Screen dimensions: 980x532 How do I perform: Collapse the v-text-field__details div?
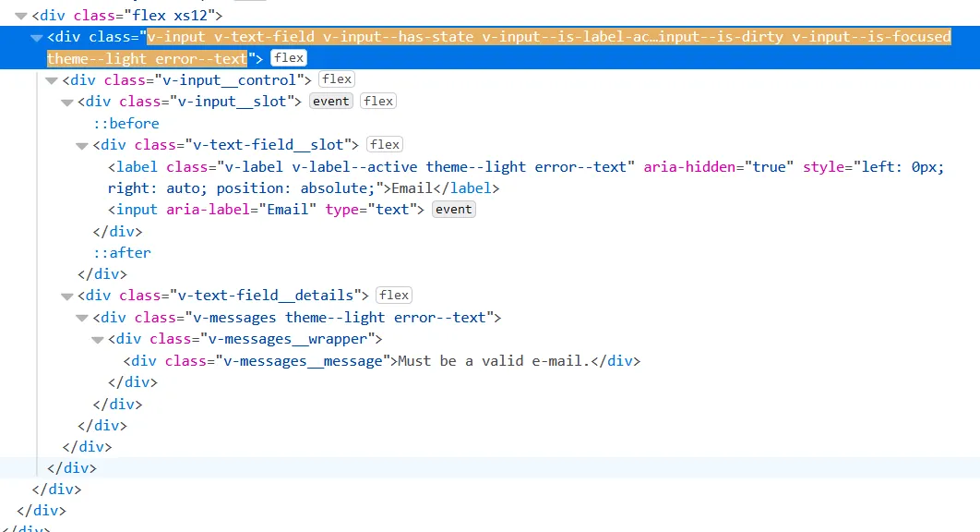(66, 296)
